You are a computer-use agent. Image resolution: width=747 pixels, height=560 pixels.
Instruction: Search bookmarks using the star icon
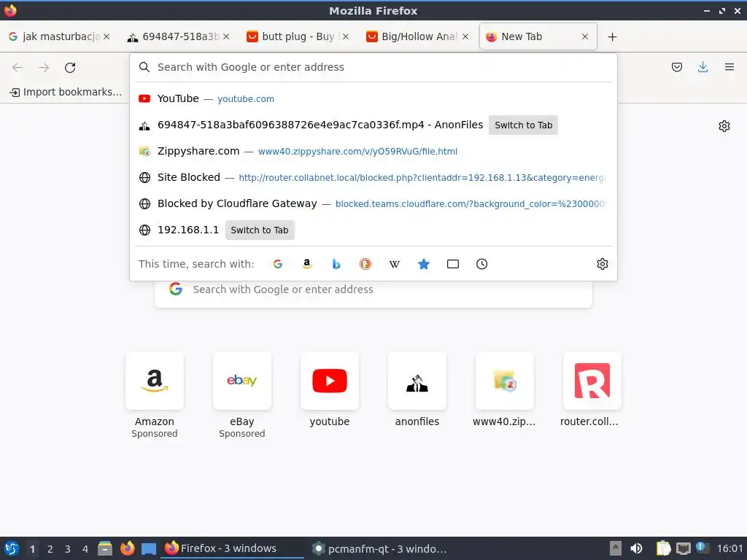(x=424, y=264)
